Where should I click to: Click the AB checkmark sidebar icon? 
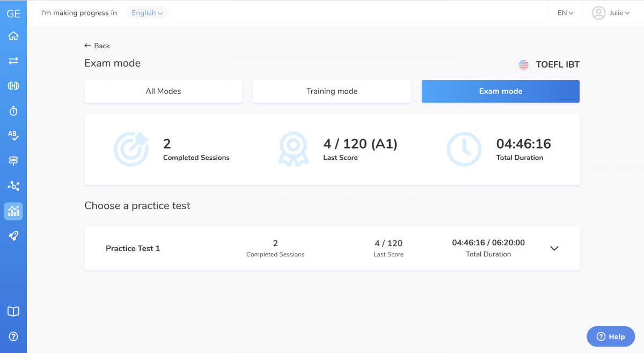pyautogui.click(x=13, y=136)
